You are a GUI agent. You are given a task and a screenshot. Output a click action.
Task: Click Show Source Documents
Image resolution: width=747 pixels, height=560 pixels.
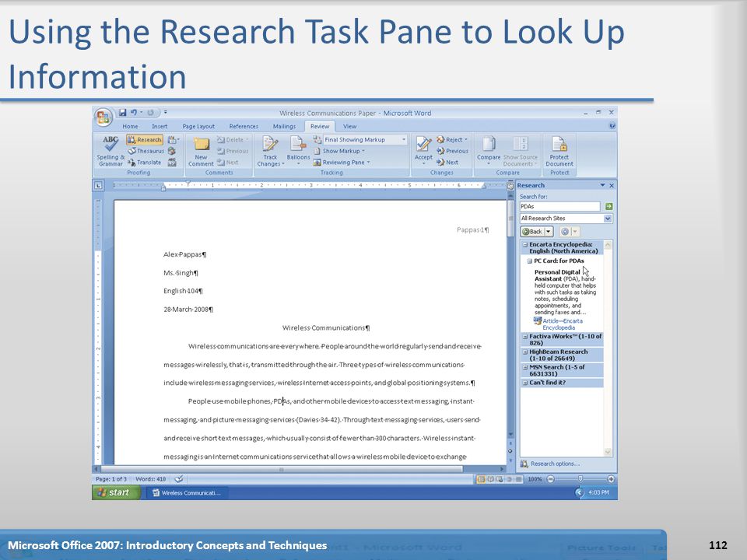(521, 152)
